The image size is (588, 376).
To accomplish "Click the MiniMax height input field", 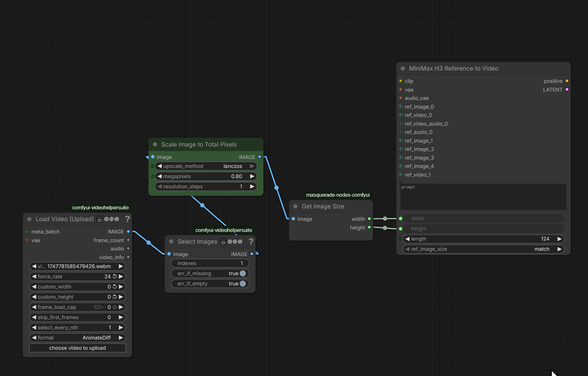I will (x=483, y=229).
